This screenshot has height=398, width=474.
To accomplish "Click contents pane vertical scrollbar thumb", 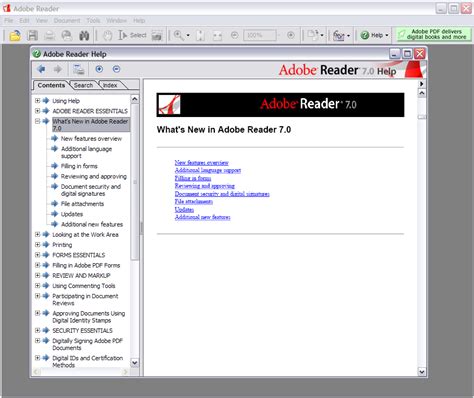I will [x=135, y=182].
